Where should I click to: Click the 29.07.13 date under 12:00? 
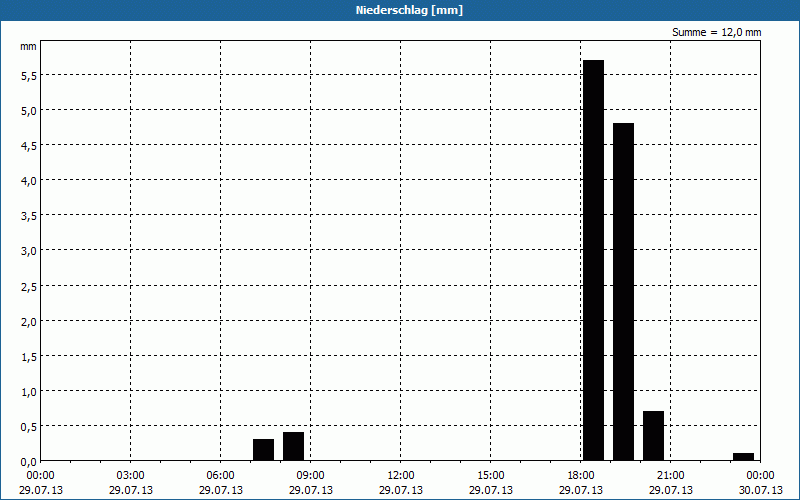click(401, 490)
